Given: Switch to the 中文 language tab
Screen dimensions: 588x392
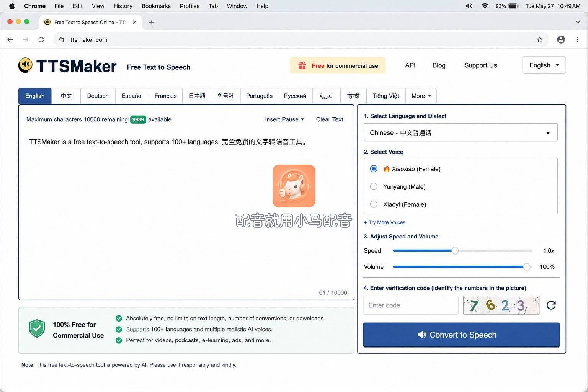Looking at the screenshot, I should pyautogui.click(x=66, y=96).
